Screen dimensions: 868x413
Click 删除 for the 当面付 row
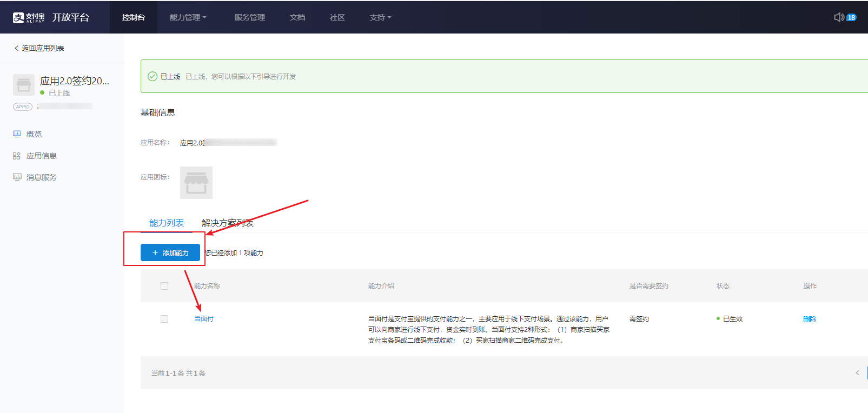pos(810,319)
